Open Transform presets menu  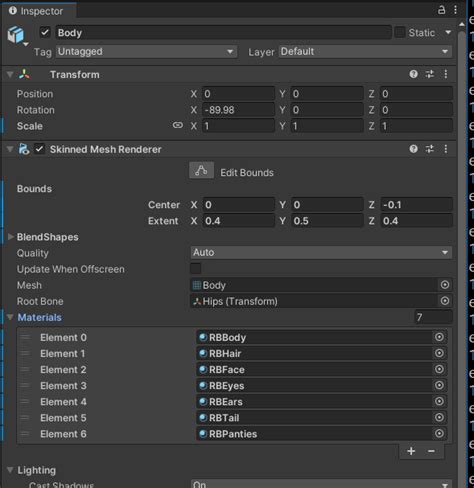(x=430, y=74)
